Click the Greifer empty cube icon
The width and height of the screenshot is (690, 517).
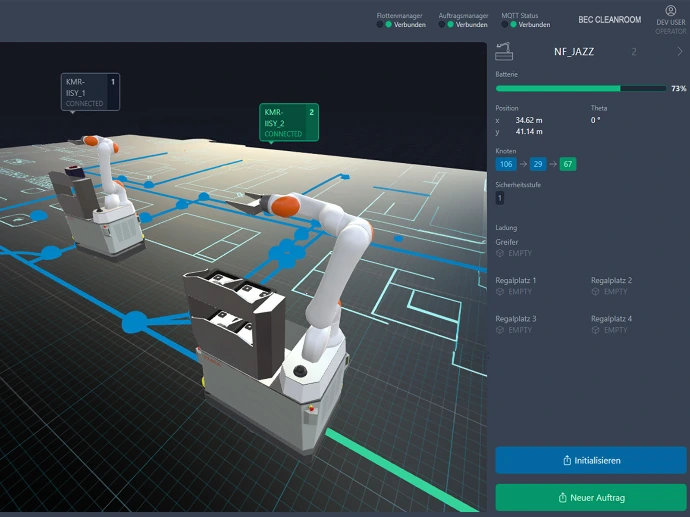pyautogui.click(x=500, y=253)
